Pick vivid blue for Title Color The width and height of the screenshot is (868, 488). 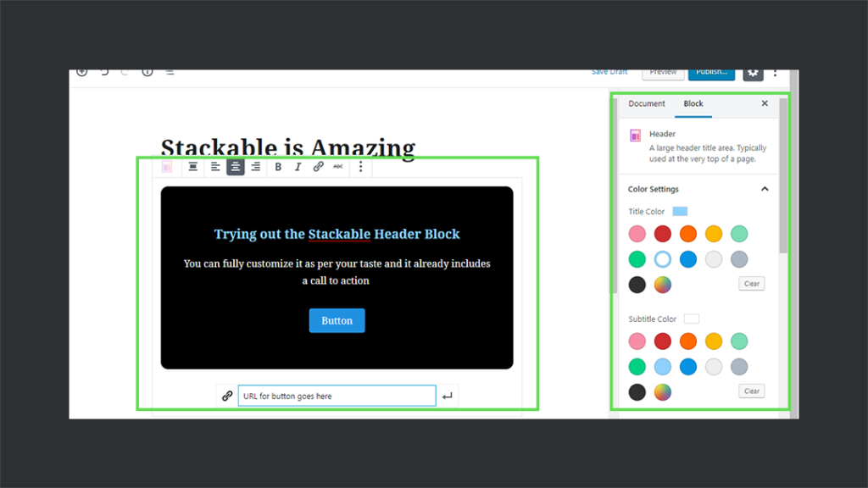[x=688, y=259]
